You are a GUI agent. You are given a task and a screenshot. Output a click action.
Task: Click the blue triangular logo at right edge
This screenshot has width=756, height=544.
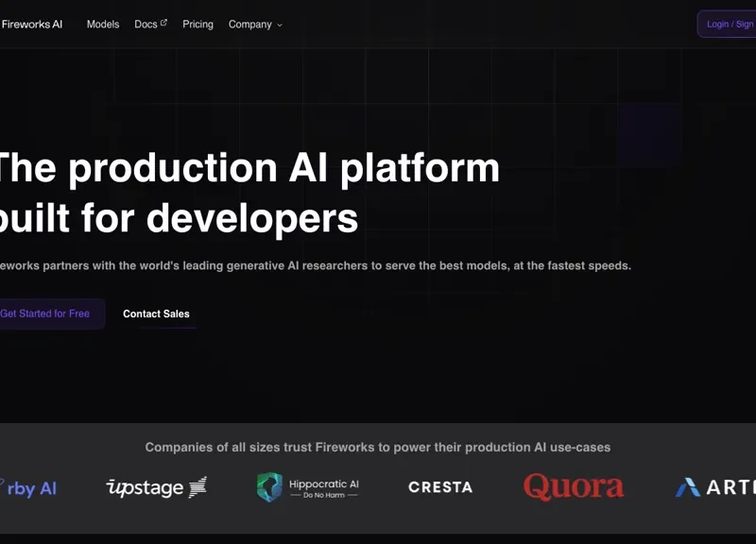(688, 487)
